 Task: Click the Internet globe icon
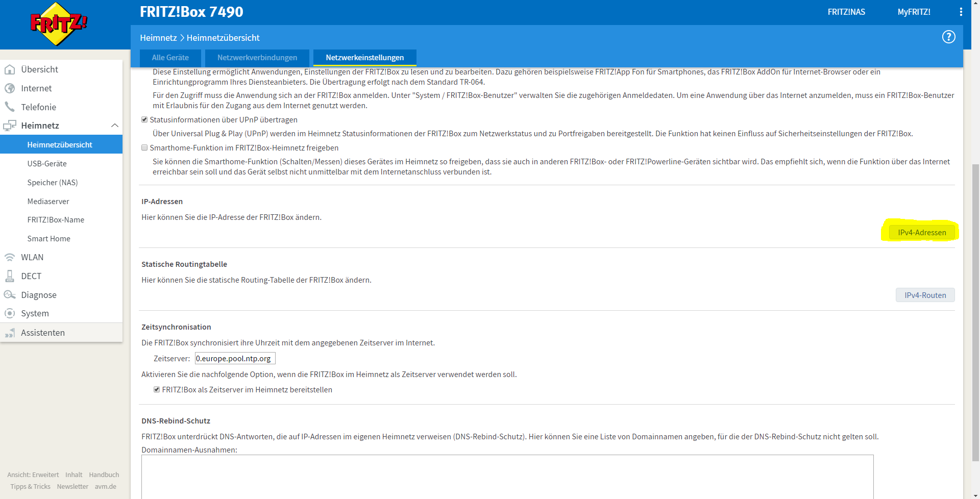[10, 88]
